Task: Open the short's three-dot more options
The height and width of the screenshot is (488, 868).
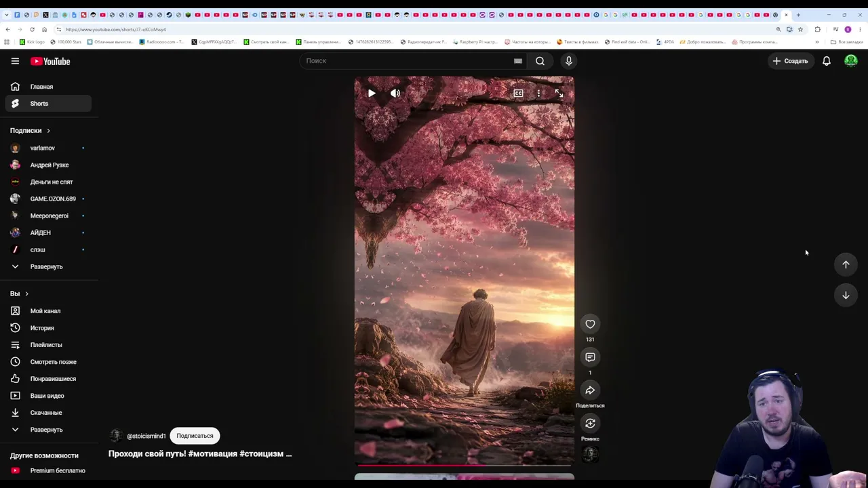Action: [538, 94]
